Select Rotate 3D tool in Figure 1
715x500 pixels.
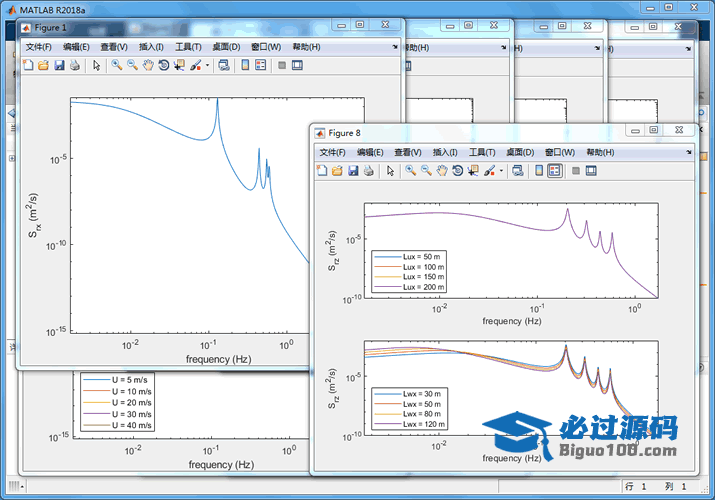pos(163,65)
